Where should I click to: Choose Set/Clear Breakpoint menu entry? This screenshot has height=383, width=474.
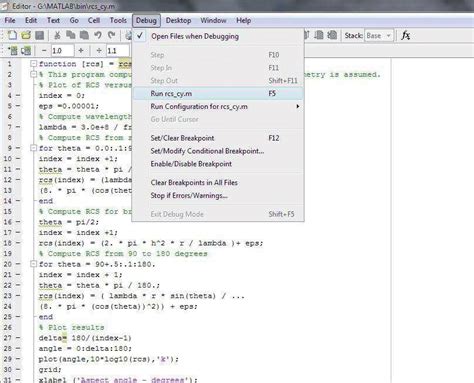218,138
